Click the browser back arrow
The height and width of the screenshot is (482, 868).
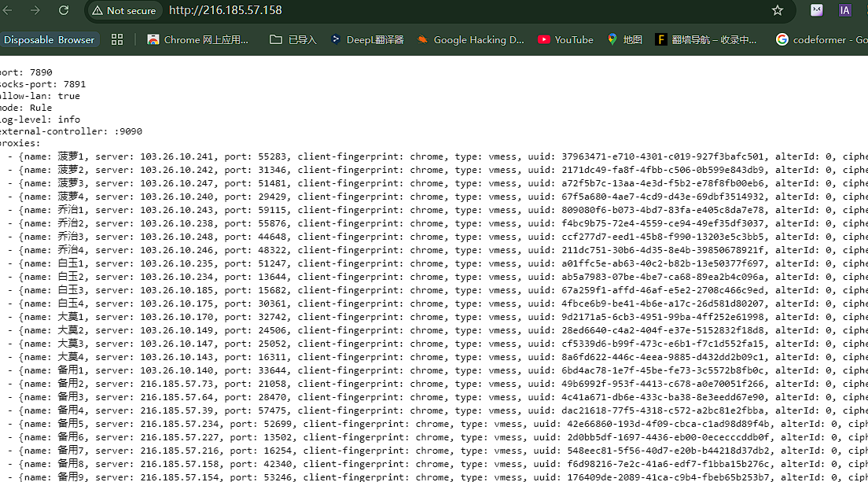8,10
